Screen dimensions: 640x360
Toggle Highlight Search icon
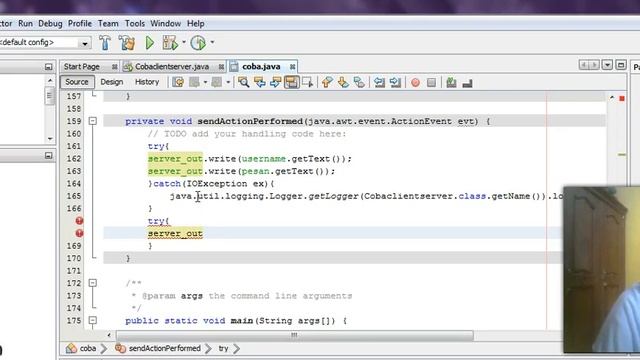coord(291,82)
